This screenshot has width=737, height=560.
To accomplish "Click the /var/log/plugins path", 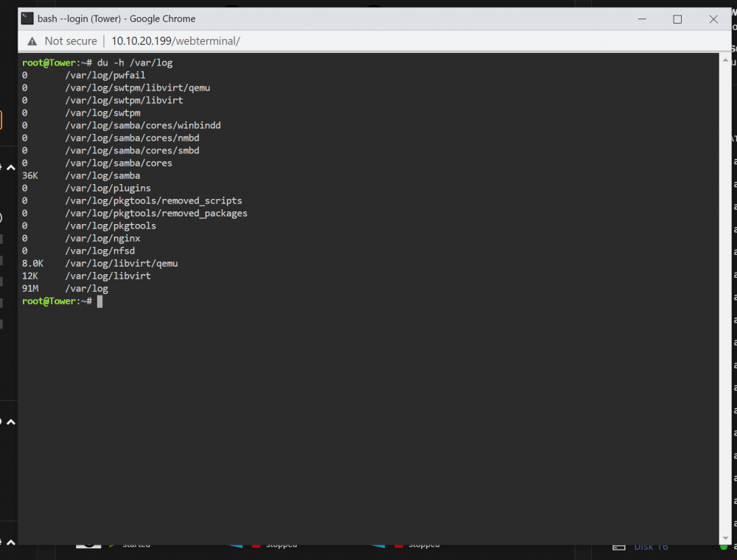I will (108, 189).
